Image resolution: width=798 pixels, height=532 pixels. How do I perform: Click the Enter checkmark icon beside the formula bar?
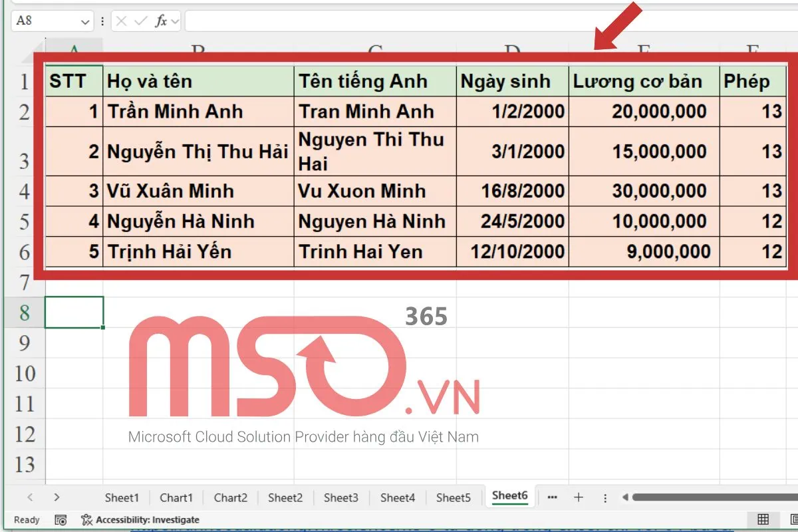tap(140, 21)
